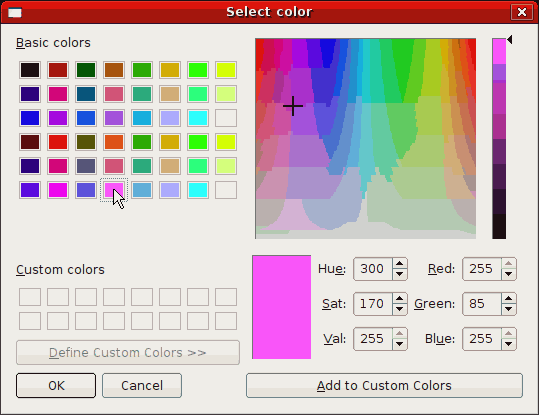This screenshot has width=539, height=415.
Task: Click the window menu icon in title bar
Action: click(x=15, y=13)
